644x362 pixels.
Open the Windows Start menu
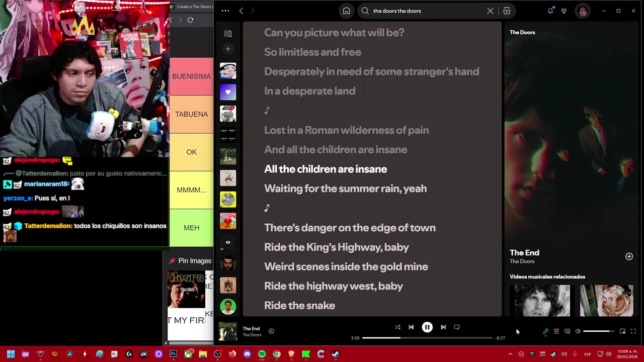click(x=11, y=354)
